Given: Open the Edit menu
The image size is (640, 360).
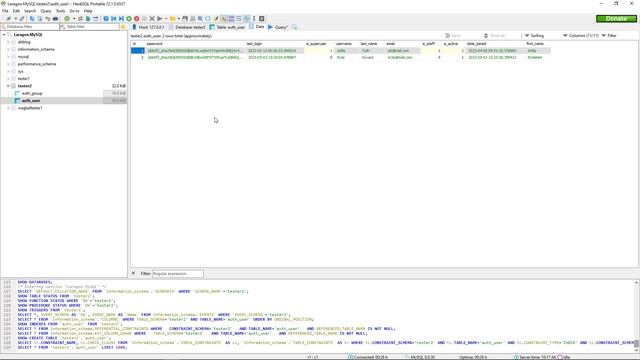Looking at the screenshot, I should click(16, 11).
